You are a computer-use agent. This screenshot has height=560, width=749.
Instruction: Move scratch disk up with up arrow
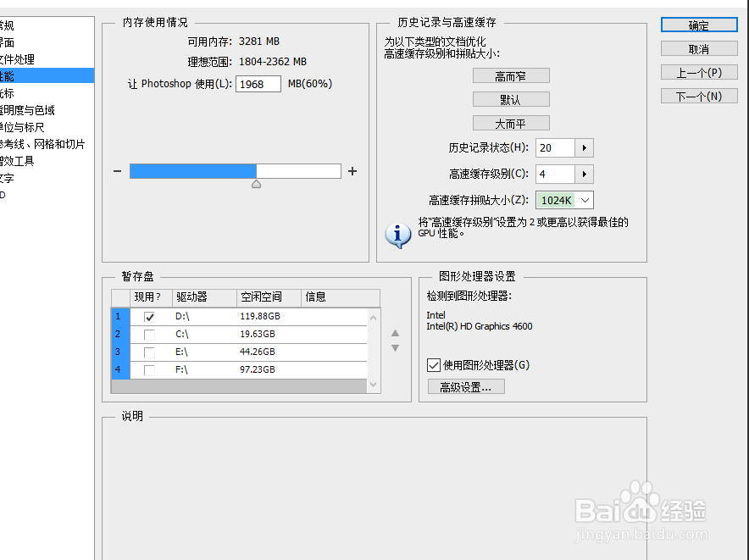[x=395, y=333]
